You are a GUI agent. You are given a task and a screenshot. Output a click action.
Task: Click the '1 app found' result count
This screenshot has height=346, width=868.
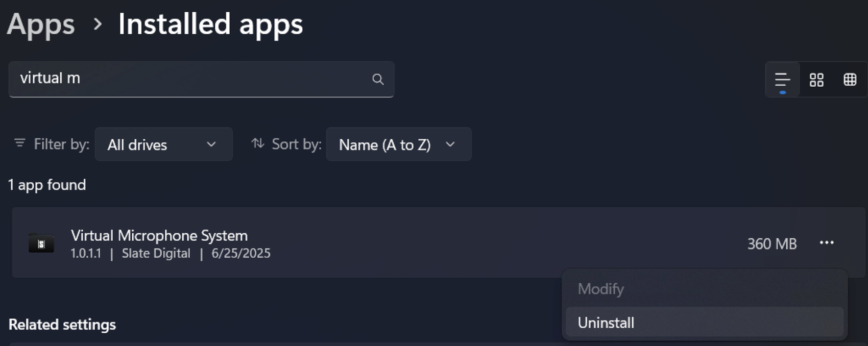[47, 185]
